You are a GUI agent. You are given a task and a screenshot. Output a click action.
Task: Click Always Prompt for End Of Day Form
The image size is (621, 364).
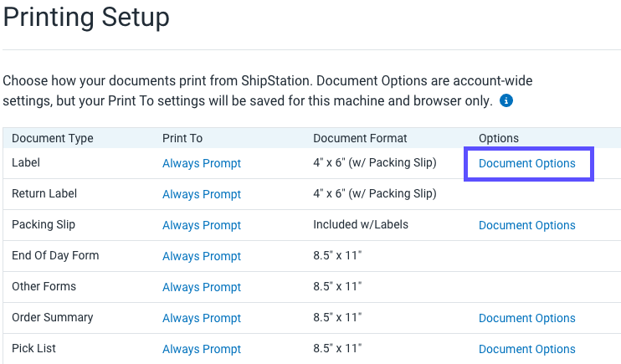tap(202, 256)
